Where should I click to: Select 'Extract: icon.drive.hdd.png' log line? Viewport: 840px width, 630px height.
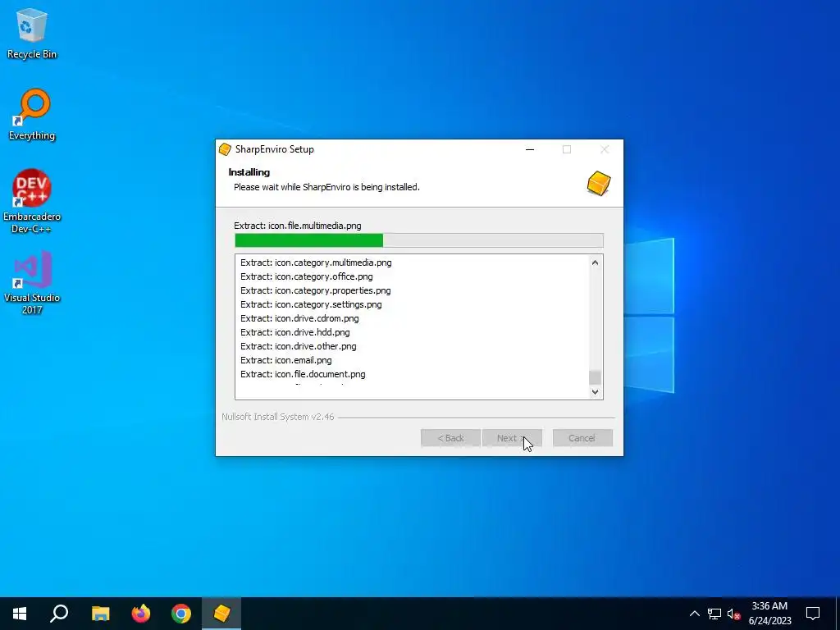coord(295,332)
